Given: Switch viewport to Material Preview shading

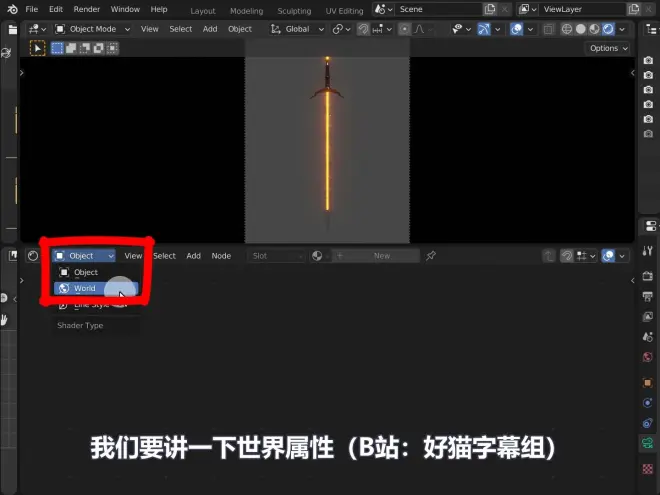Looking at the screenshot, I should 594,29.
